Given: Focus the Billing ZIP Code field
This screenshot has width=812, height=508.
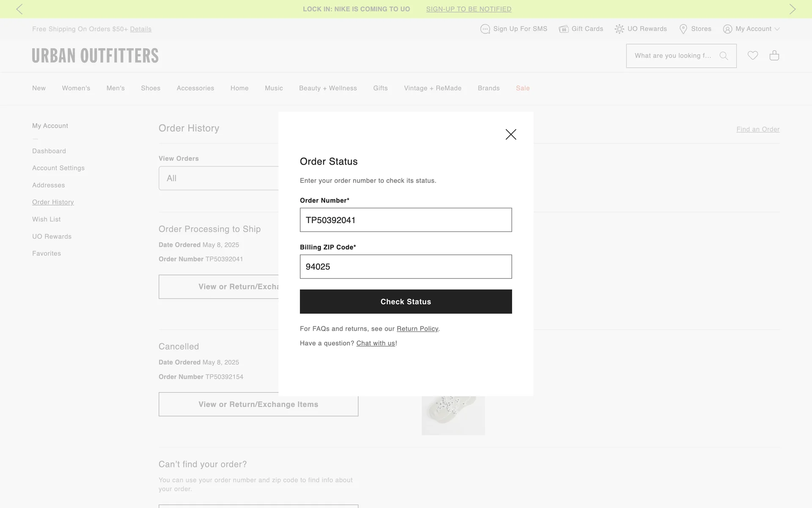Looking at the screenshot, I should pos(406,267).
